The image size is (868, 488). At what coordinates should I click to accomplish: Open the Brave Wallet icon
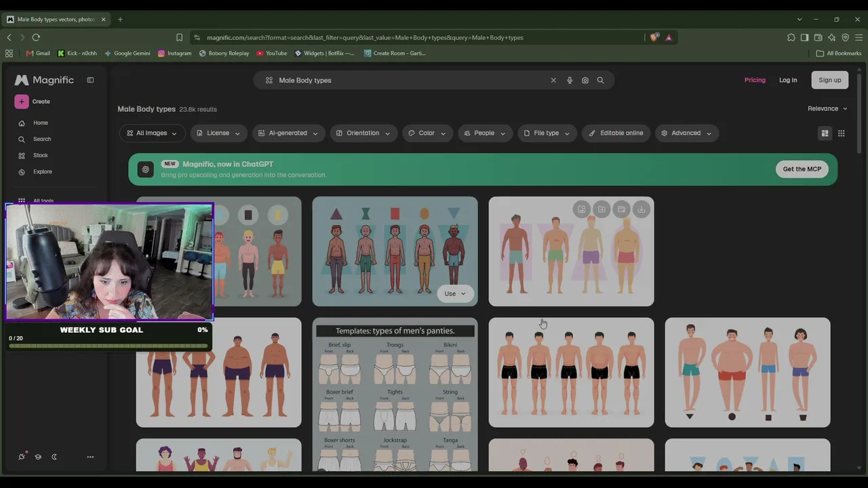pos(818,37)
